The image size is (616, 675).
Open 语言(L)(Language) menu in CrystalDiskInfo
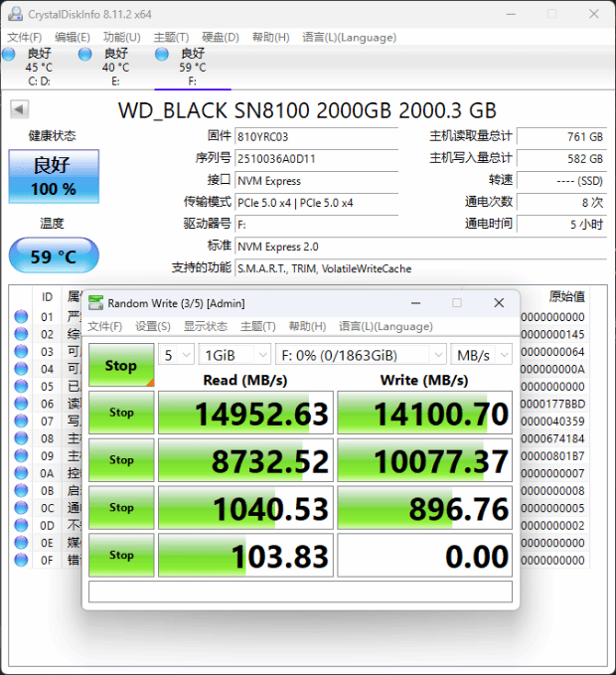pos(349,38)
